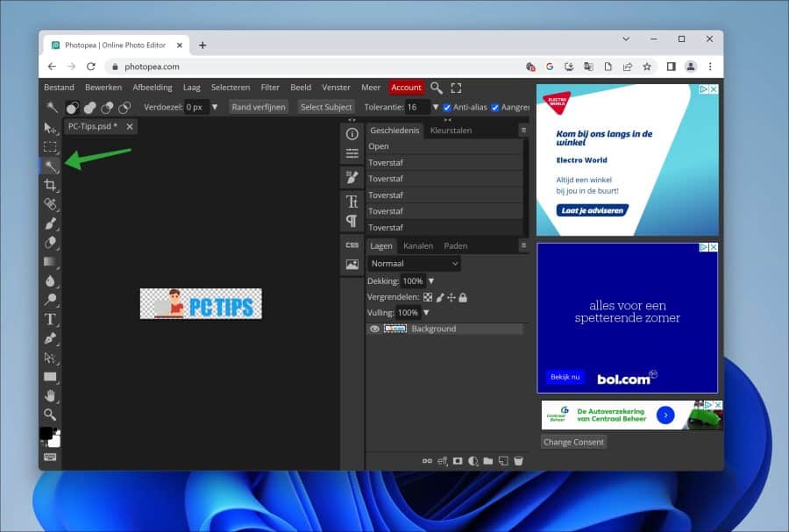Switch to the Kanalen tab

point(418,246)
